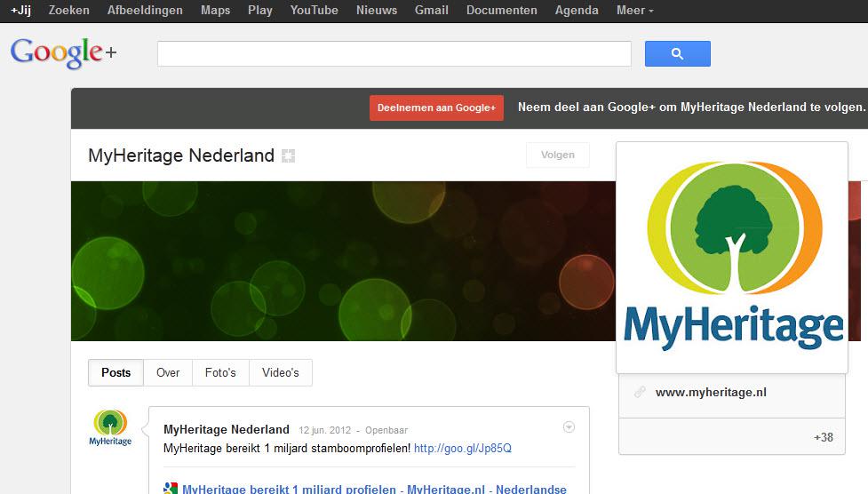Open the Foto's tab
Screen dimensions: 868x494
[x=220, y=373]
